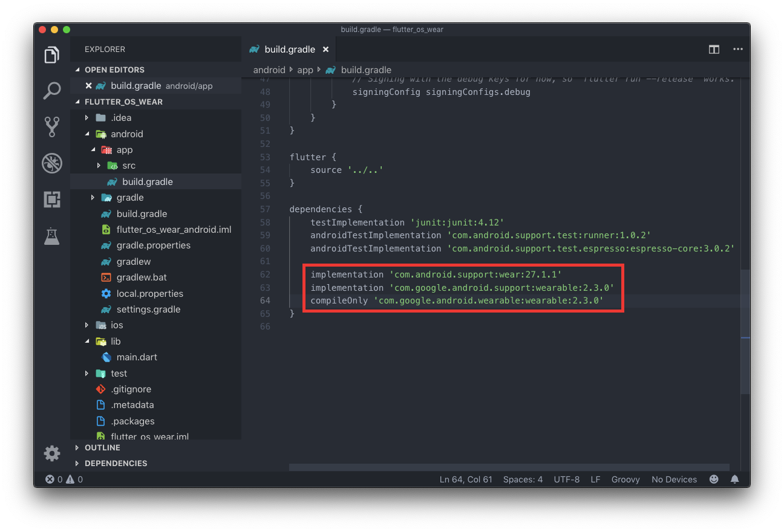Screen dimensions: 784x532
Task: Close build.gradle in Open Editors list
Action: [x=88, y=86]
